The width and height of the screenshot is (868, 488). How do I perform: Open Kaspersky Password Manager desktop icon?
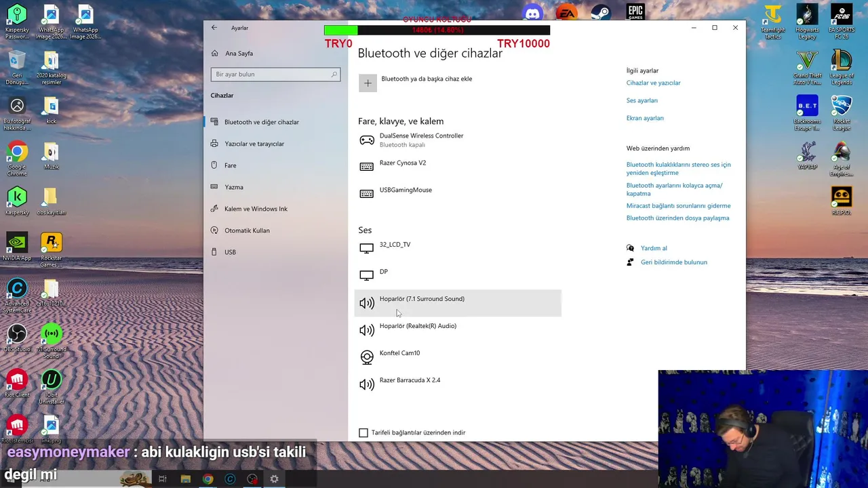click(17, 22)
